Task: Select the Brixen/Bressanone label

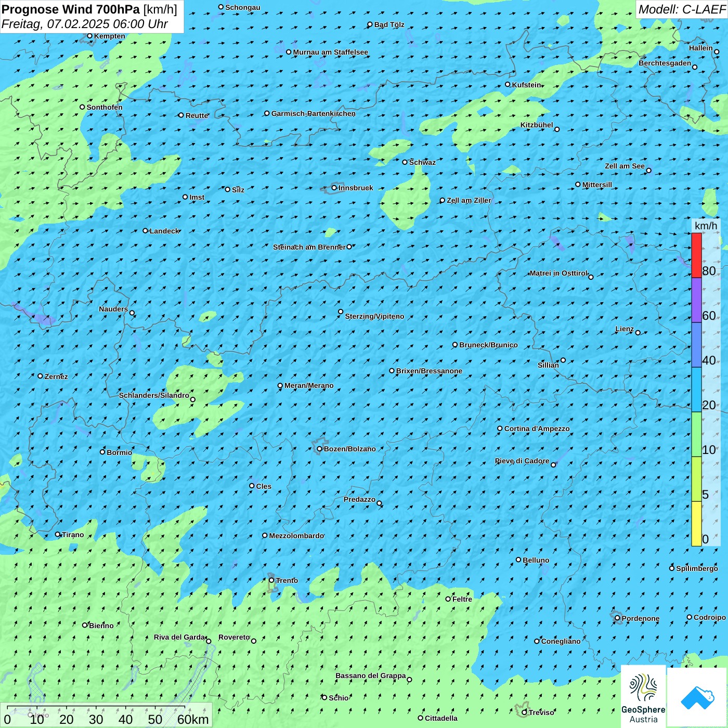Action: point(429,371)
